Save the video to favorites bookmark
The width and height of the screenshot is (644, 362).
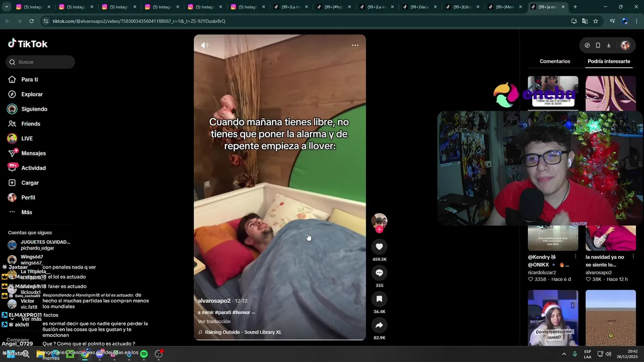[379, 299]
